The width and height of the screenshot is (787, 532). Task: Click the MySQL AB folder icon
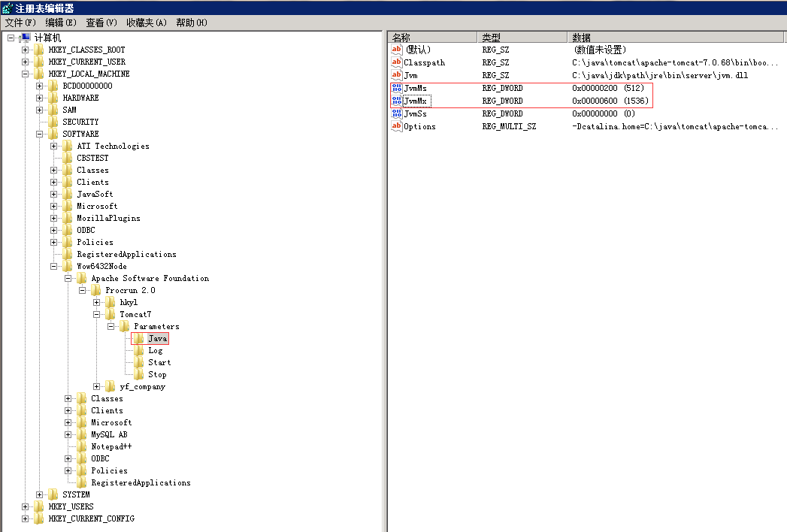[81, 434]
